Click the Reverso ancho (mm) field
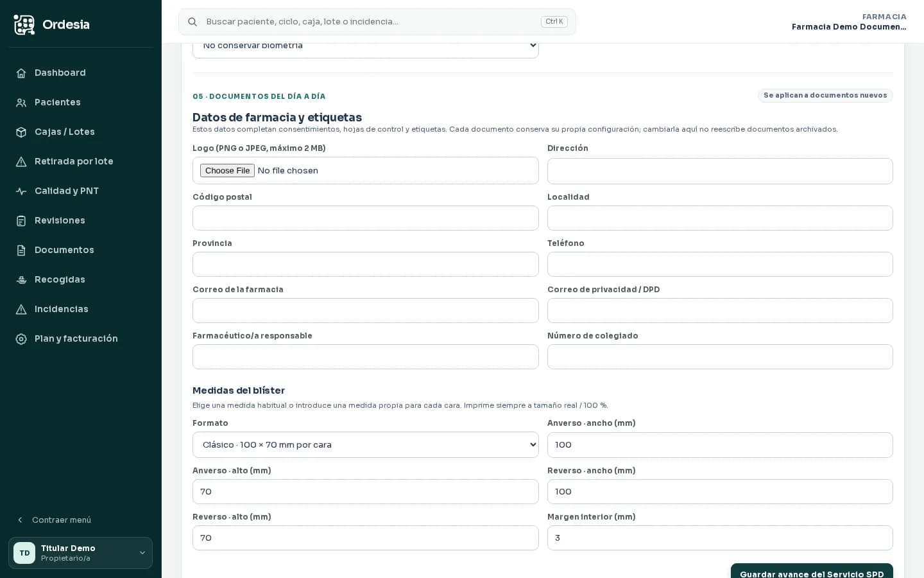924x578 pixels. click(x=720, y=492)
